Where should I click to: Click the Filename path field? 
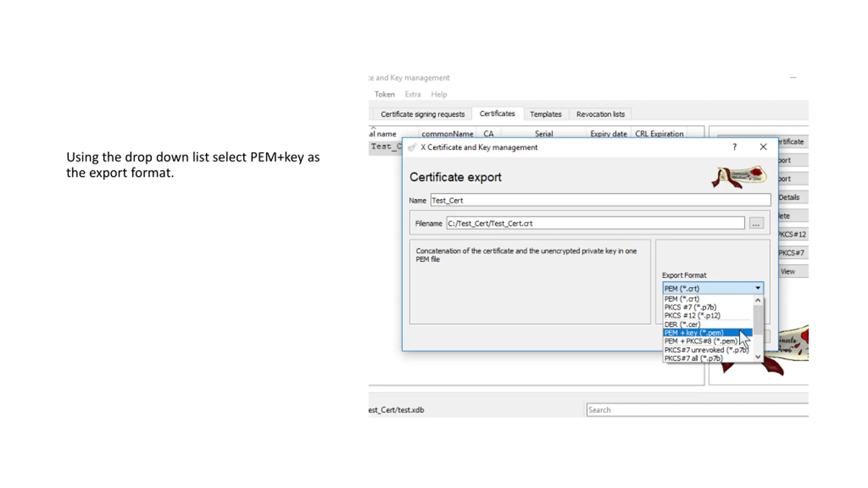[595, 223]
